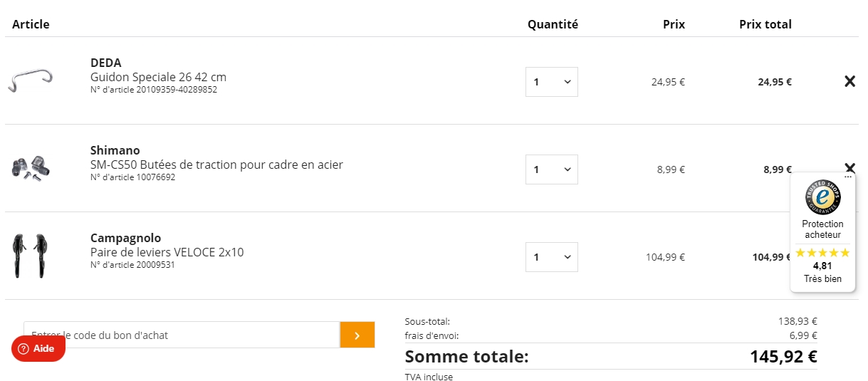Open SM-CS50 Butées de traction product link
Viewport: 868px width, 381px height.
coord(216,165)
